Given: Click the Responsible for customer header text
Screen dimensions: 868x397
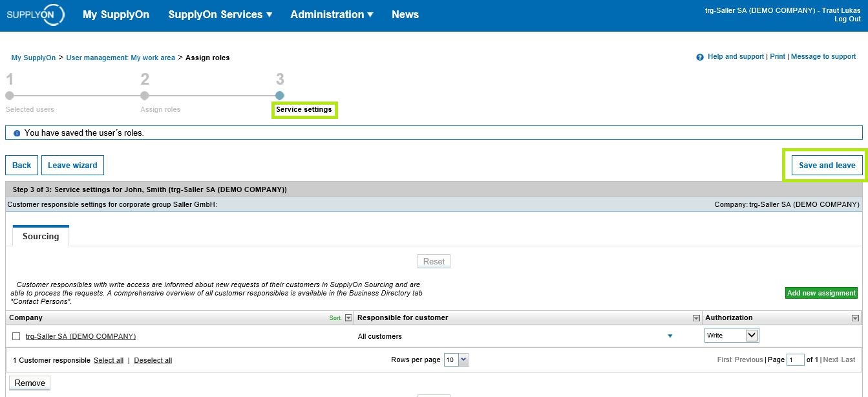Looking at the screenshot, I should [x=403, y=317].
